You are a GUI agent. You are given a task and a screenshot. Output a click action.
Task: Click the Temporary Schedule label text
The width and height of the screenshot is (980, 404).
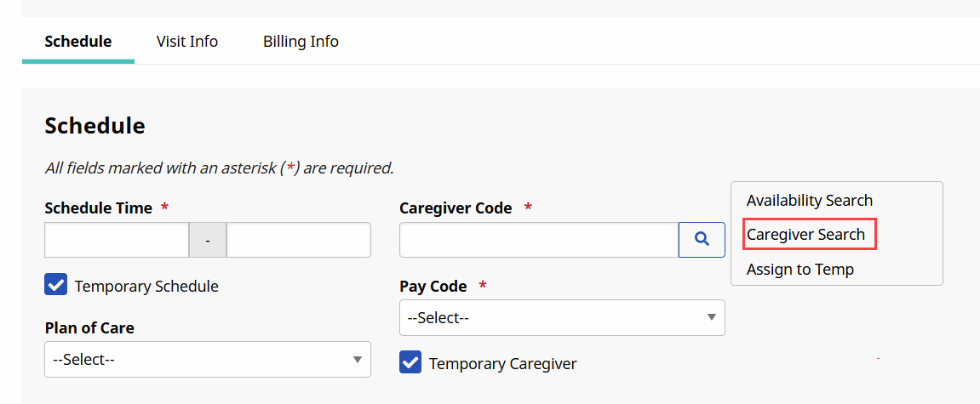[146, 286]
